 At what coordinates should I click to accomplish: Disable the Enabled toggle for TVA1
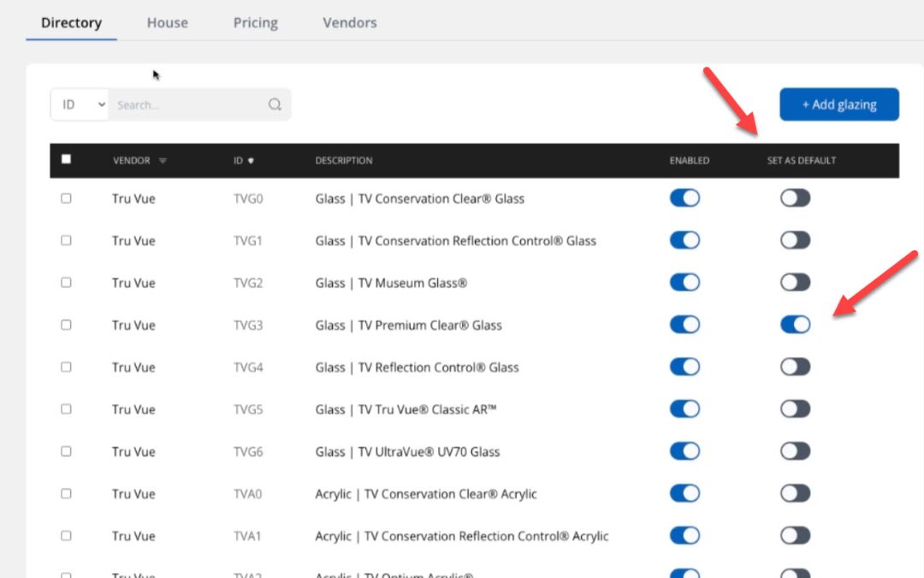click(x=684, y=535)
